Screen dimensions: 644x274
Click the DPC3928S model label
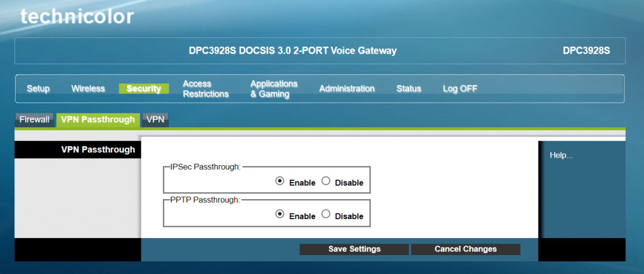[586, 50]
